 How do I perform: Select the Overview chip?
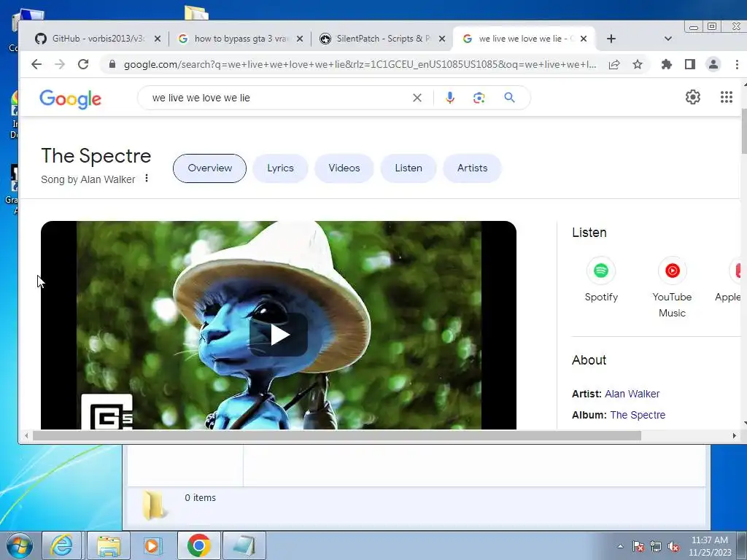tap(209, 168)
